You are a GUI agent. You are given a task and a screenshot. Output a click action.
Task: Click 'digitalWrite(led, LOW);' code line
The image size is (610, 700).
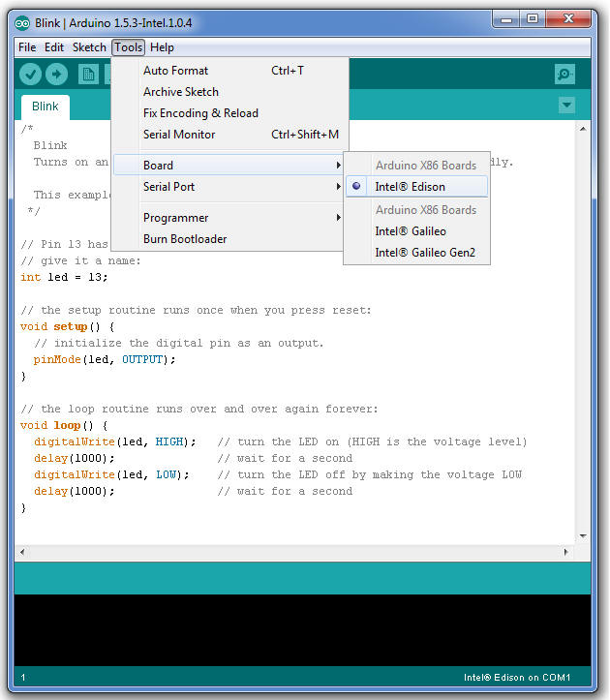point(111,474)
